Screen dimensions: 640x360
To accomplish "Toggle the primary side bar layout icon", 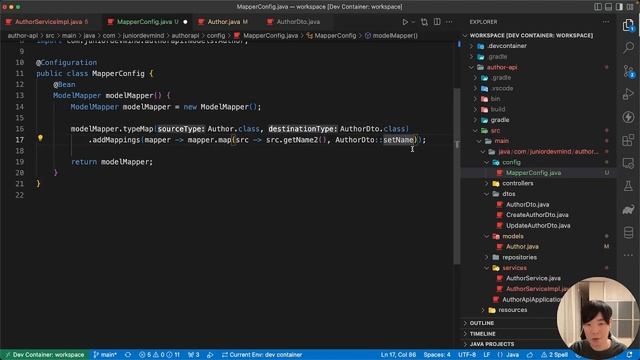I will 598,7.
